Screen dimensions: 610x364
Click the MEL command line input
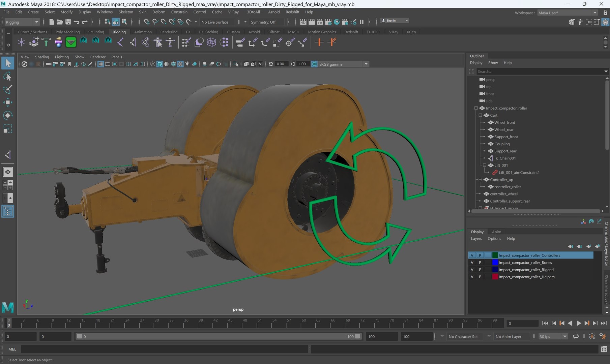coord(165,349)
